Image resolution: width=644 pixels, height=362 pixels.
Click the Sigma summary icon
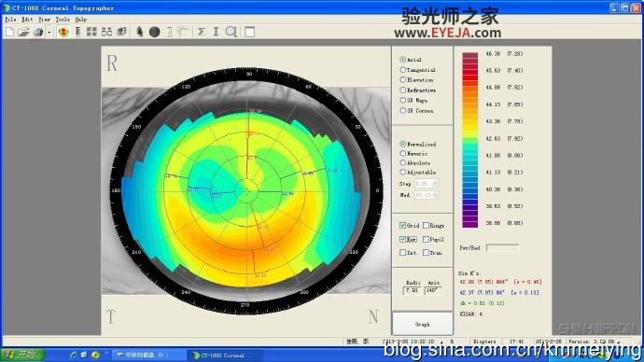202,32
